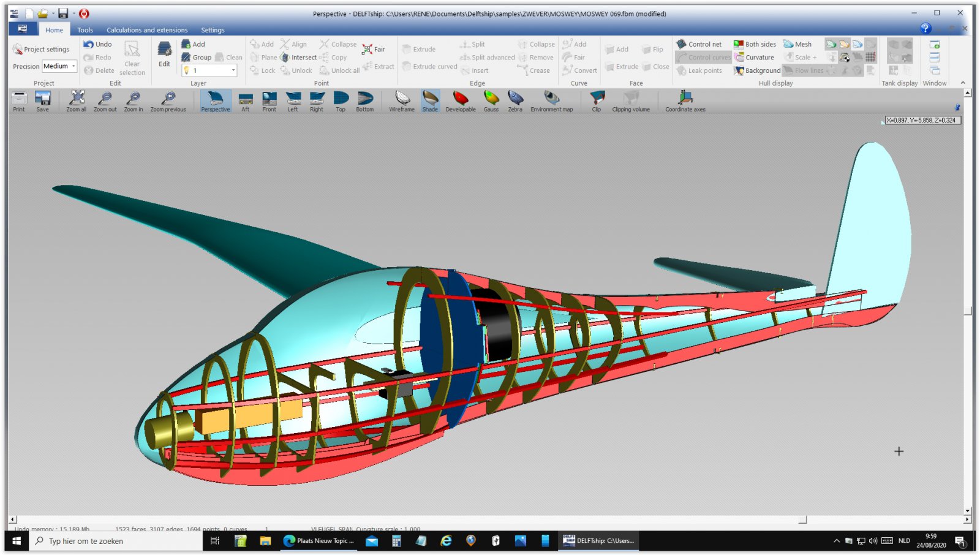Image resolution: width=980 pixels, height=555 pixels.
Task: Click the Clear selection button
Action: point(132,58)
